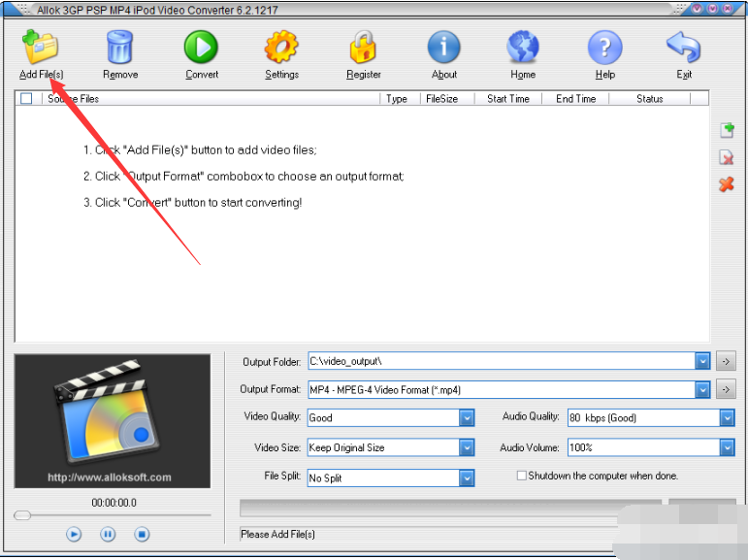Click the Source Files column header
The width and height of the screenshot is (748, 560).
pyautogui.click(x=211, y=98)
